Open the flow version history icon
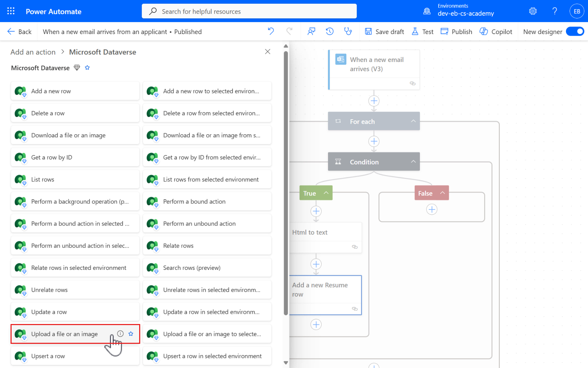Image resolution: width=588 pixels, height=368 pixels. tap(329, 31)
